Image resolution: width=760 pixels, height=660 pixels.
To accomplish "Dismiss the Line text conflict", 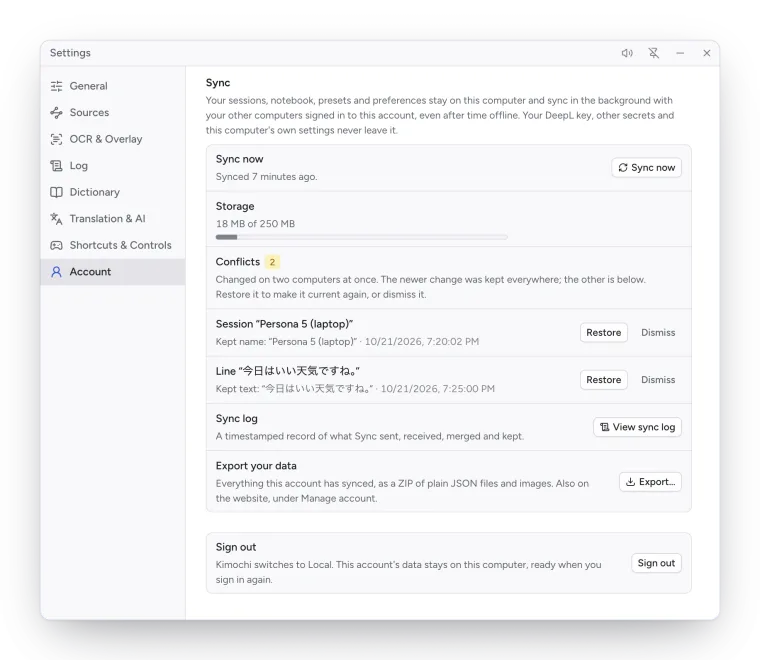I will point(658,380).
